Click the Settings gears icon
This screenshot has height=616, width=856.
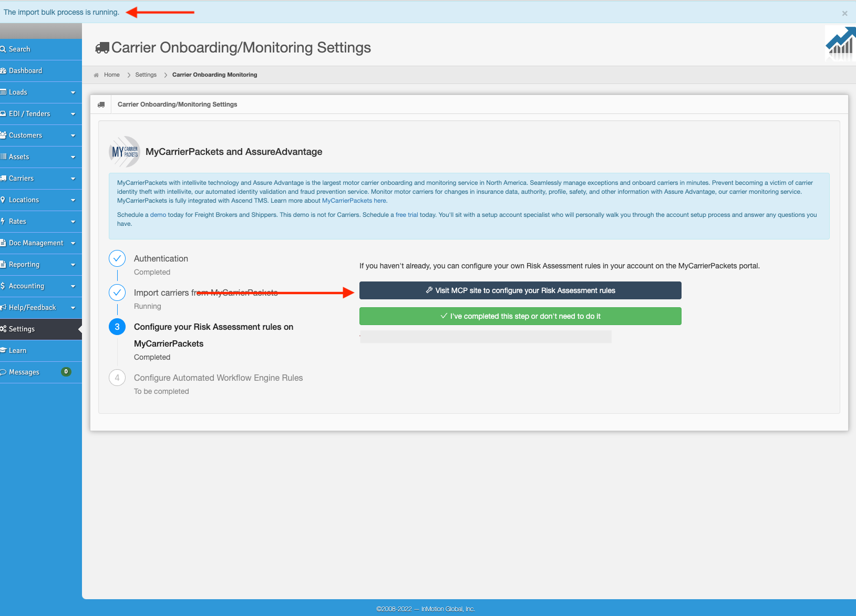point(3,329)
